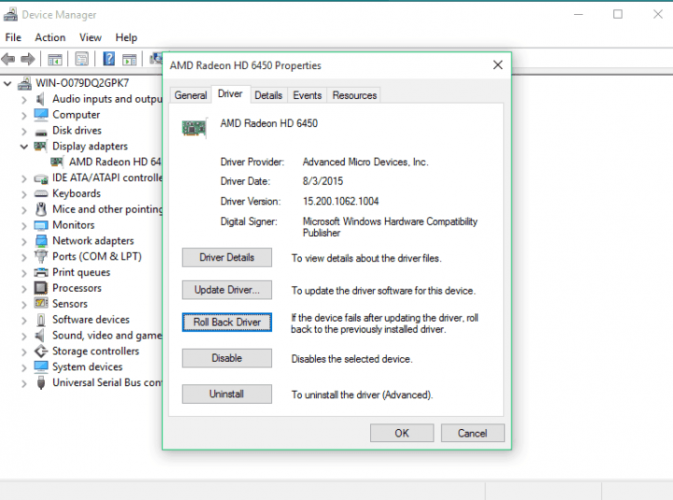Click the Ports (COM & LPT) icon
The height and width of the screenshot is (500, 673).
(41, 257)
